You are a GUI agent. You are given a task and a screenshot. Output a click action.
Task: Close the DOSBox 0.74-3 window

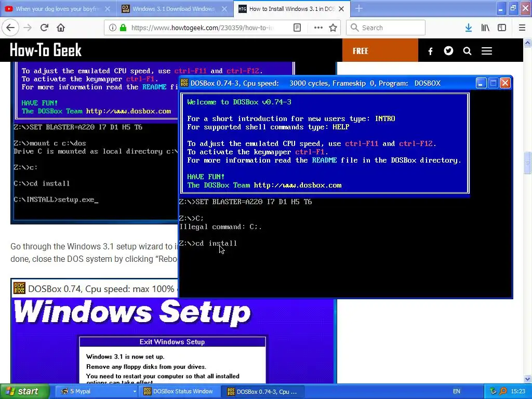505,83
